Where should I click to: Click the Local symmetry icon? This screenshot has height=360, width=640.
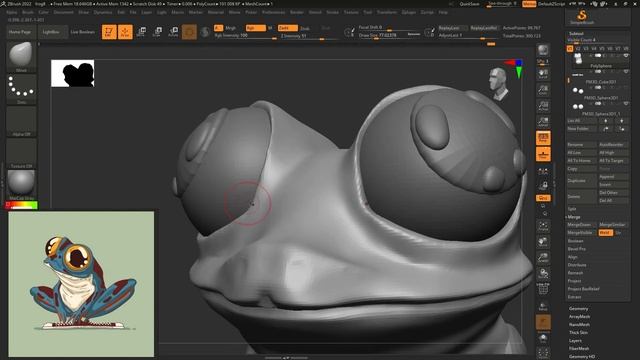click(x=543, y=171)
